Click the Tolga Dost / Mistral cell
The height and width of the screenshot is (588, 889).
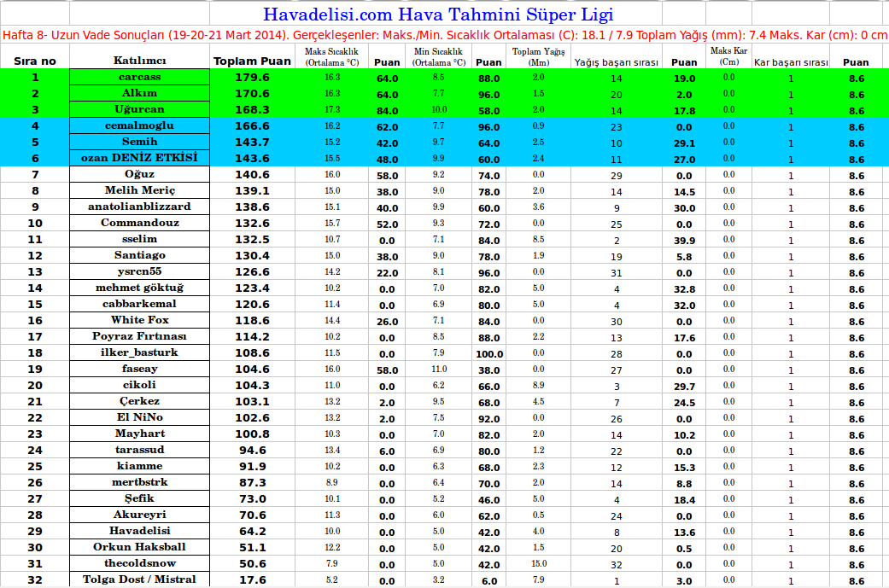click(139, 579)
